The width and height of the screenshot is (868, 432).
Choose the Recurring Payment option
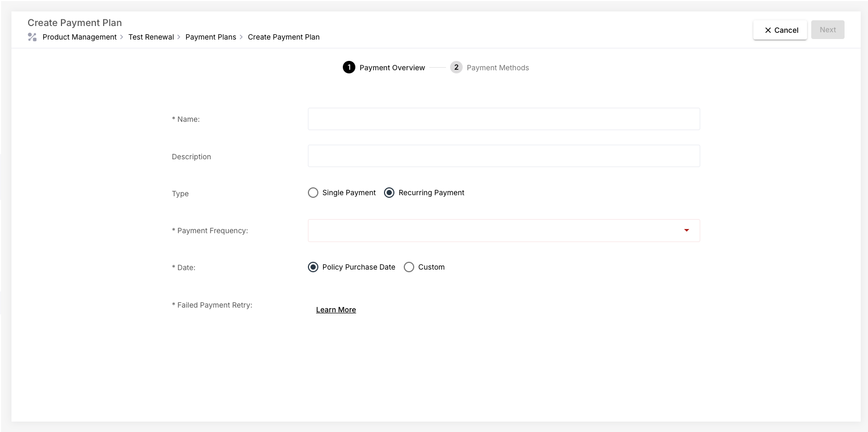389,193
